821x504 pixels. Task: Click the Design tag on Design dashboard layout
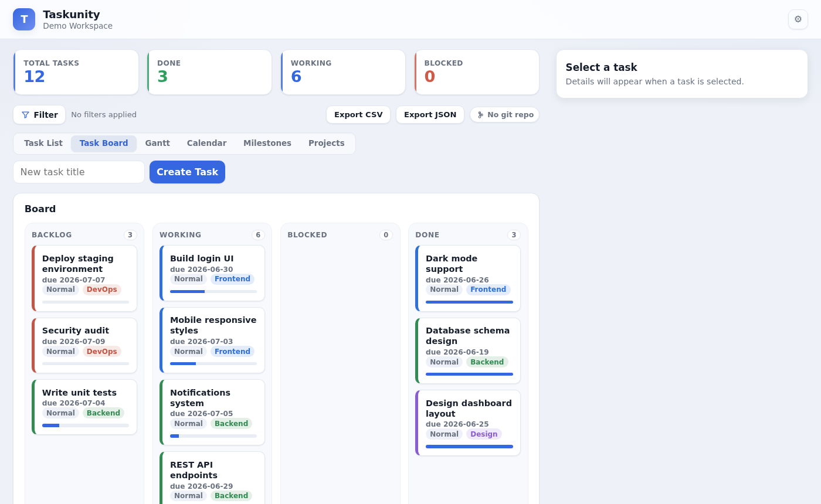484,434
